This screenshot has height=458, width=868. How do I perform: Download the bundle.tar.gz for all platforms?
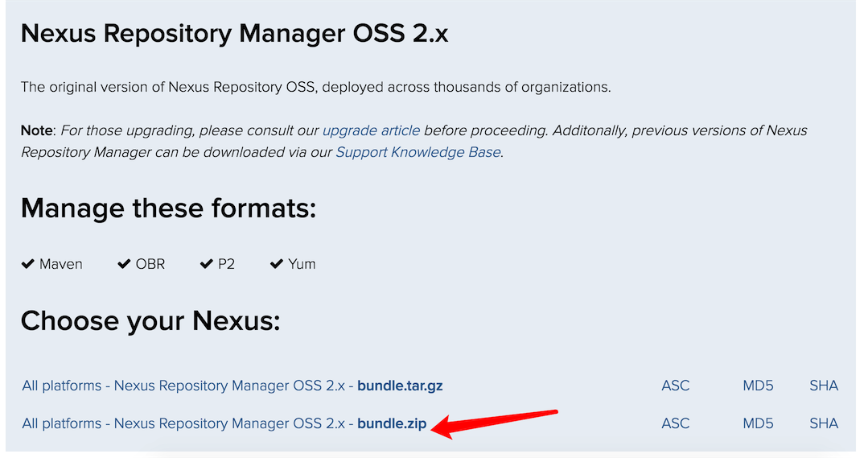point(232,386)
